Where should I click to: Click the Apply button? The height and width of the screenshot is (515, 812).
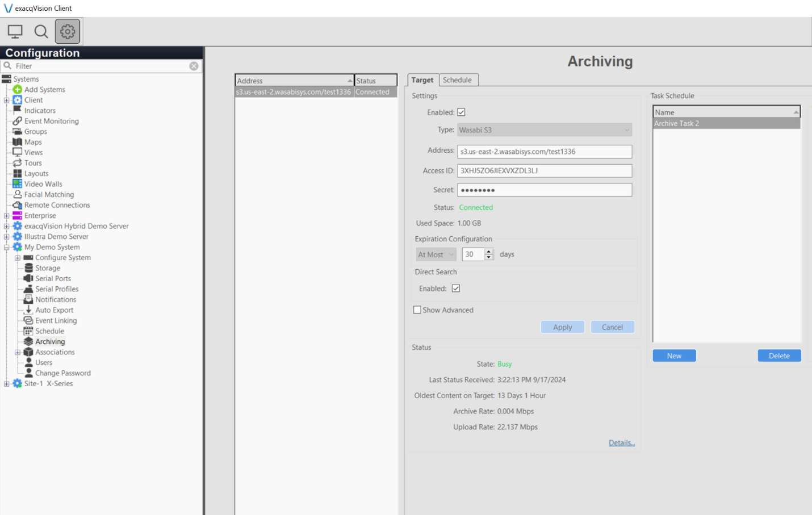point(562,327)
